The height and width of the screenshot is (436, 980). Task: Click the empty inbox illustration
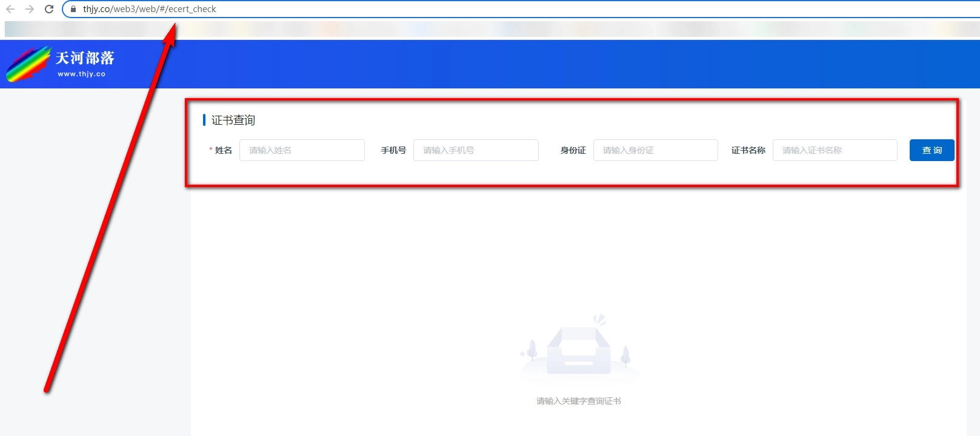point(579,351)
